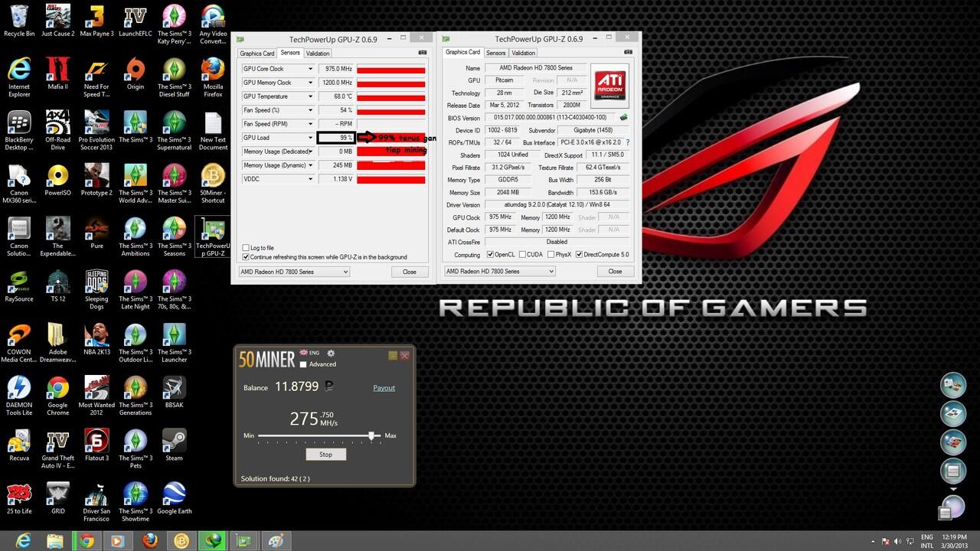Expand the GPU Memory Clock sensor dropdown

(x=310, y=83)
